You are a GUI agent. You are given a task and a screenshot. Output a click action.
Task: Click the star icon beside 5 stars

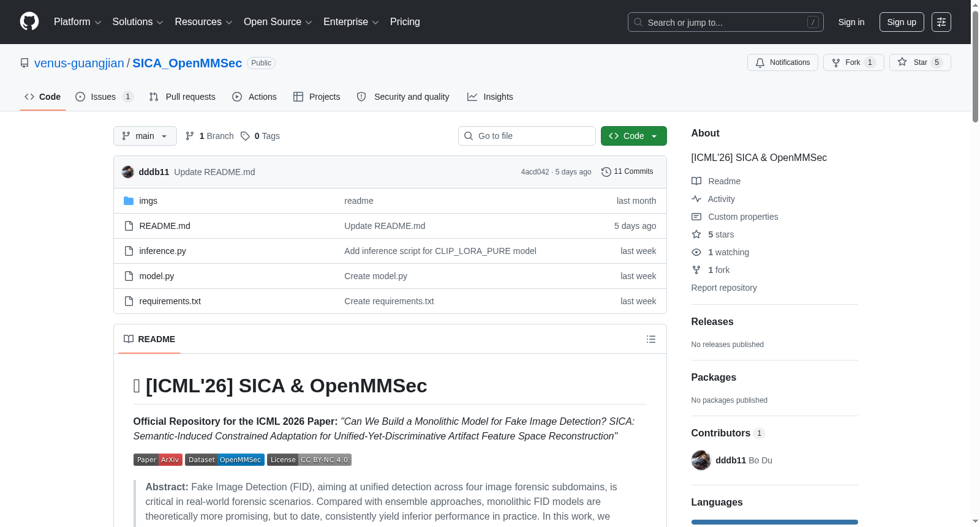coord(696,234)
